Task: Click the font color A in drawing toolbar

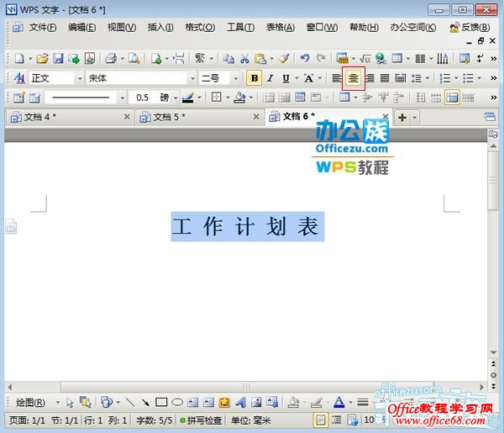Action: point(339,402)
